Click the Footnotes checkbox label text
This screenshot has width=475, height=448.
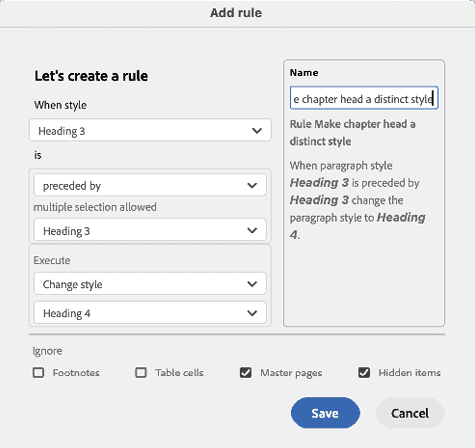click(76, 373)
